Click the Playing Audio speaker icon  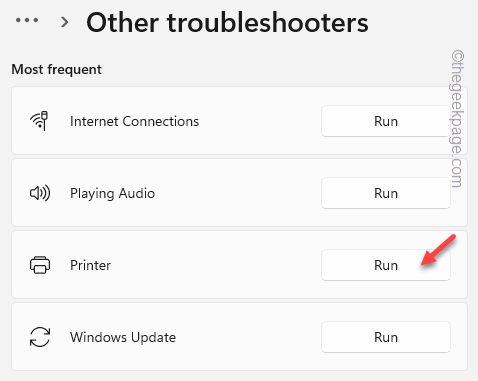coord(40,193)
